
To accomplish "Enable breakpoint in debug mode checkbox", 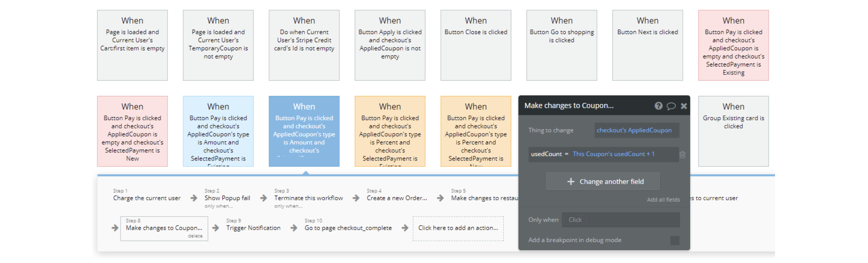I will pos(674,240).
